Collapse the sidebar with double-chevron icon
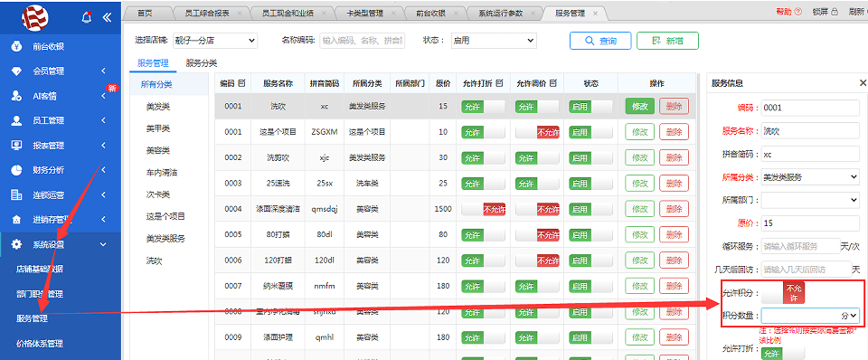 (x=108, y=18)
